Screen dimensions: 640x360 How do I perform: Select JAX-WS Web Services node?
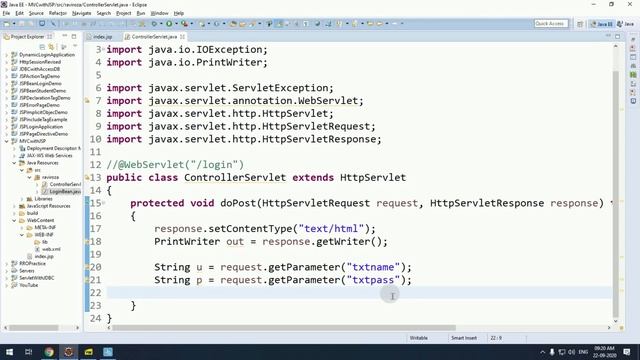(46, 156)
